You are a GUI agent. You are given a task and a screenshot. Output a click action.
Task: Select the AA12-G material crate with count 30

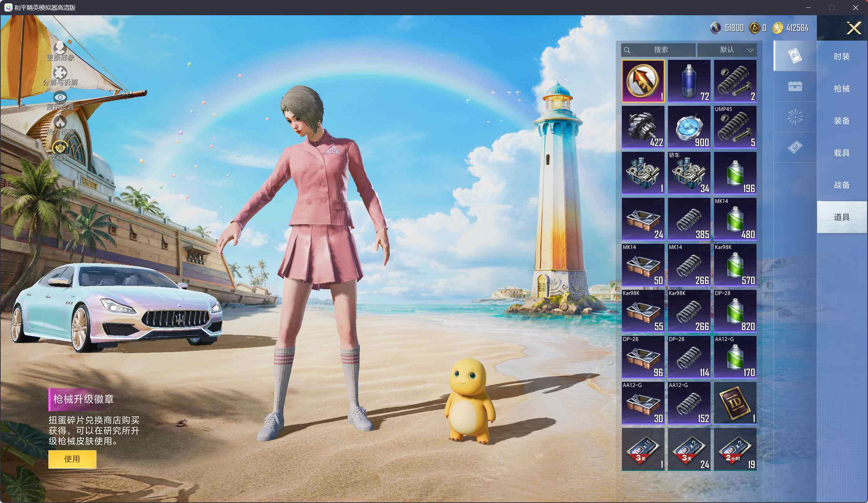tap(643, 403)
